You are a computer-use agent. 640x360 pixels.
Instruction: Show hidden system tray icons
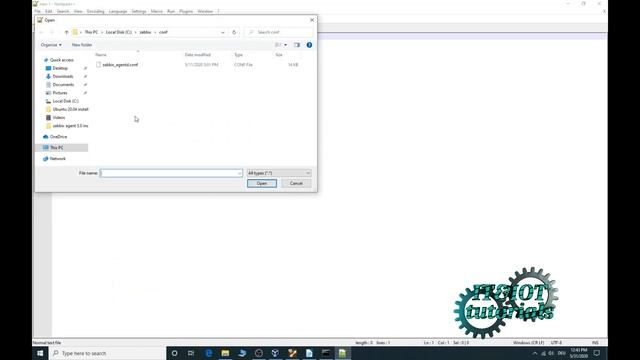[535, 353]
